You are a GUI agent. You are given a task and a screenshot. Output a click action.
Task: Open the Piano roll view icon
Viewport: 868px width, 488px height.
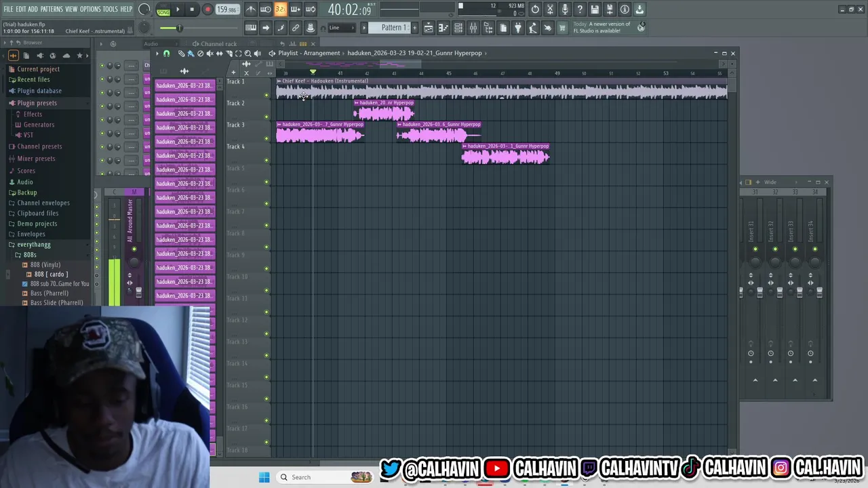coord(443,28)
